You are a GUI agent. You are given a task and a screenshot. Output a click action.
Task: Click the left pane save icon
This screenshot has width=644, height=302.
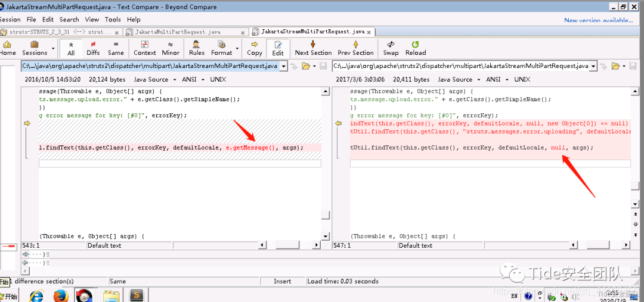[x=323, y=66]
